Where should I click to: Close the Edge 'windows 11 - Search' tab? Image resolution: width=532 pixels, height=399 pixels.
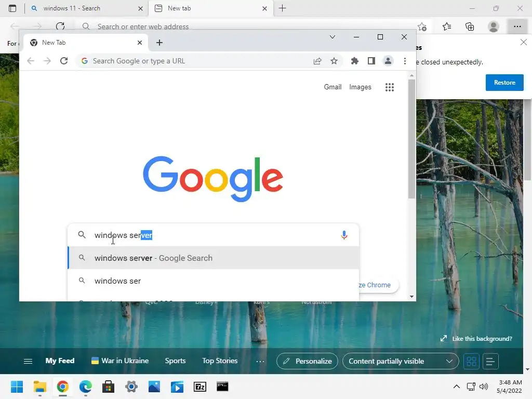coord(140,8)
